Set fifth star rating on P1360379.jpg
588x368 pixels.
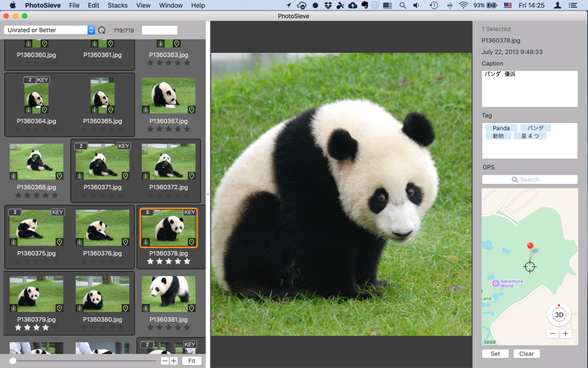[55, 328]
